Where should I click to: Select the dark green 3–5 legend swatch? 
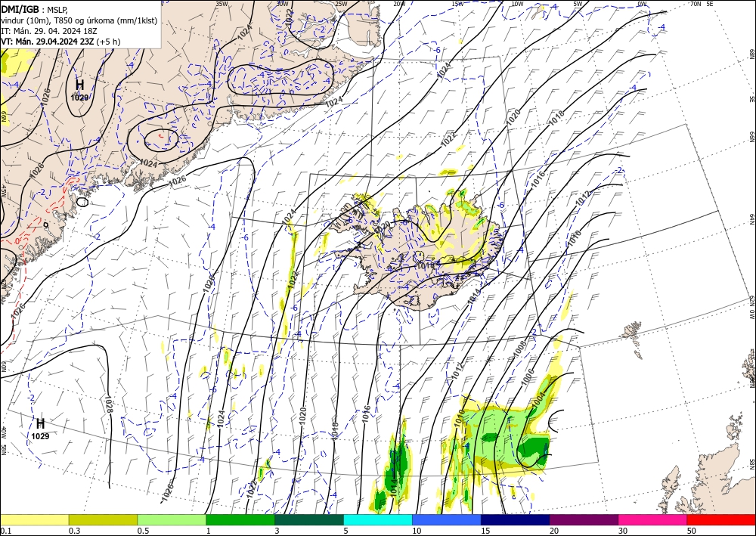coord(309,519)
